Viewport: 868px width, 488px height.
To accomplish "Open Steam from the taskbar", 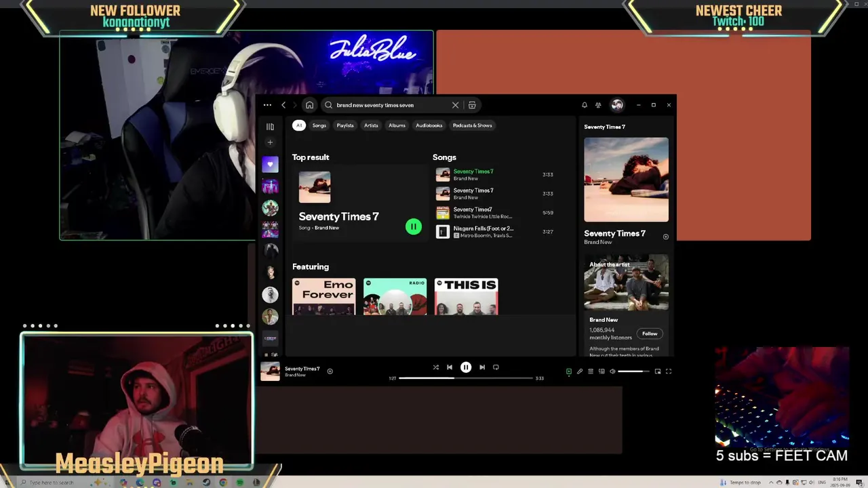I will pyautogui.click(x=206, y=483).
